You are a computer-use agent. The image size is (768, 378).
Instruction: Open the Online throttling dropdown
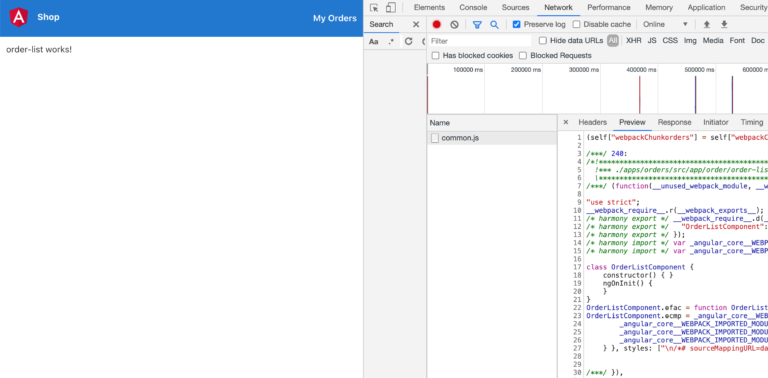[665, 24]
